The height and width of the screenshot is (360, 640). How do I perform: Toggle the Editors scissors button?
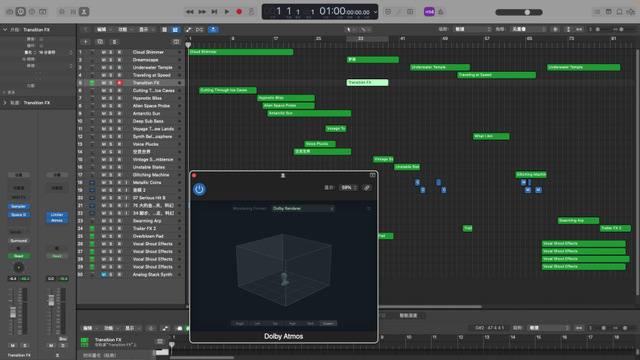[84, 12]
